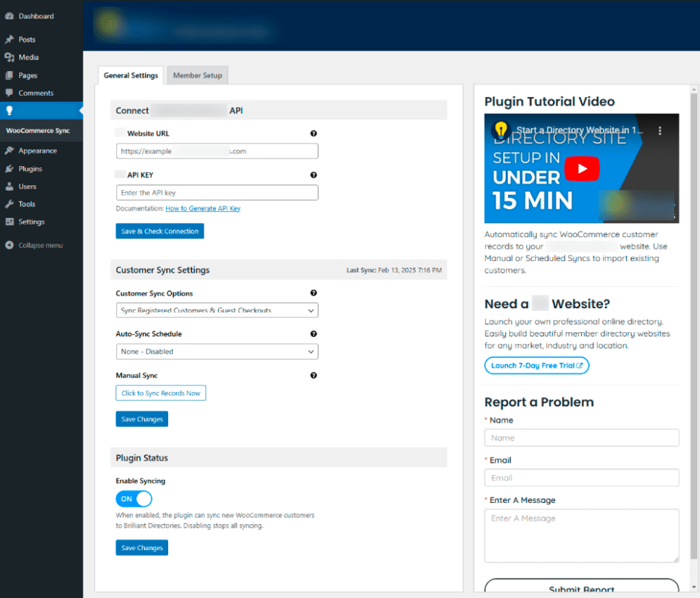700x598 pixels.
Task: Focus the API key input field
Action: (x=217, y=193)
